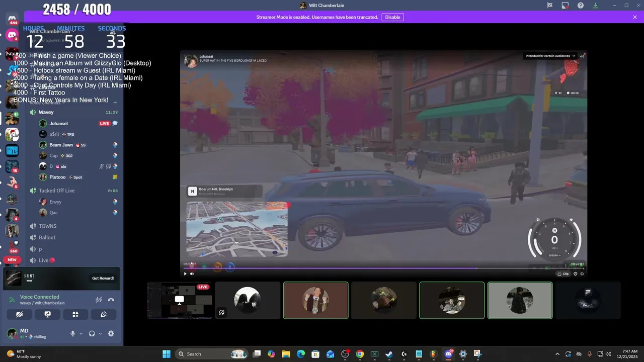Viewport: 644px width, 362px height.
Task: Open stream settings gear next to Clip
Action: coord(576,274)
